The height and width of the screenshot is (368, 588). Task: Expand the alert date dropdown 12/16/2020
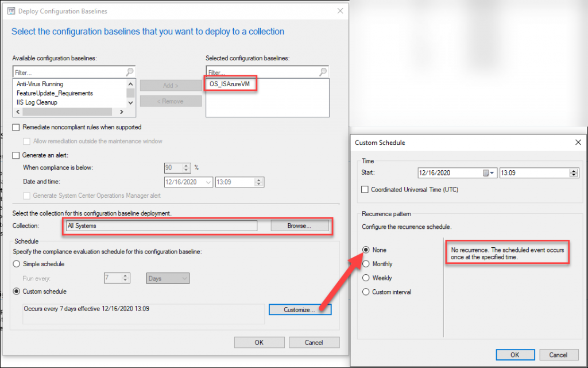(x=208, y=182)
